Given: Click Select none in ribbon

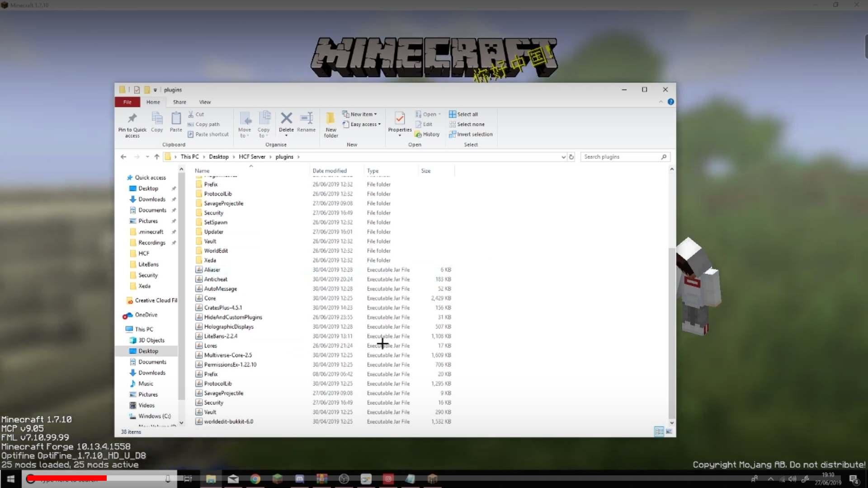Looking at the screenshot, I should [467, 124].
